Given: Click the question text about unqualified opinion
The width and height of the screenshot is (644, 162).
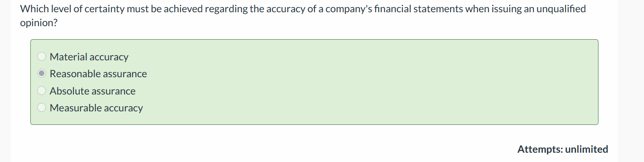Looking at the screenshot, I should click(x=303, y=16).
